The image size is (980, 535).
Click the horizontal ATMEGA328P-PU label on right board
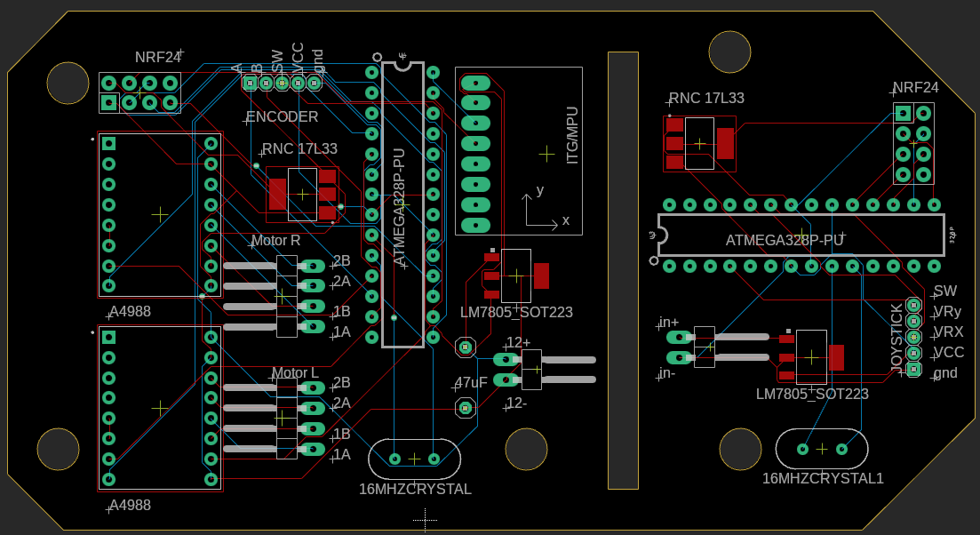point(785,241)
